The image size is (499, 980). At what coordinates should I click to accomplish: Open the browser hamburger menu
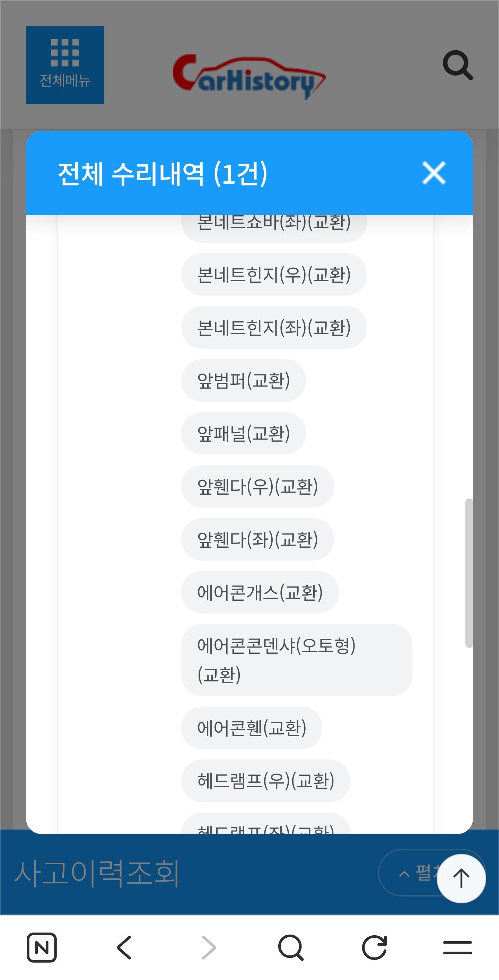point(457,947)
